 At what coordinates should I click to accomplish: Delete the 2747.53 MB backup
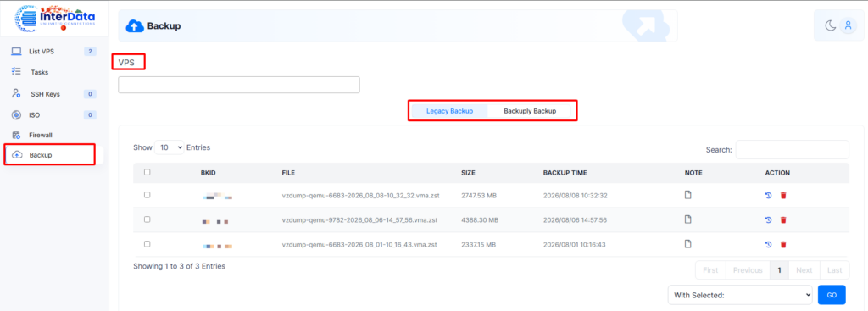click(x=782, y=196)
